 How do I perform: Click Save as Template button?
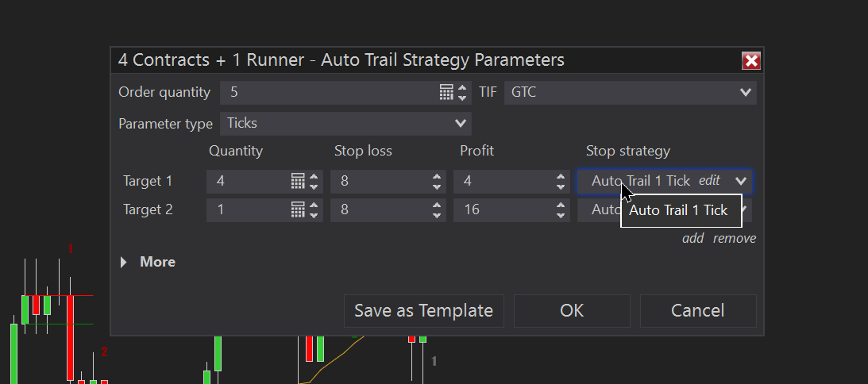[x=423, y=311]
